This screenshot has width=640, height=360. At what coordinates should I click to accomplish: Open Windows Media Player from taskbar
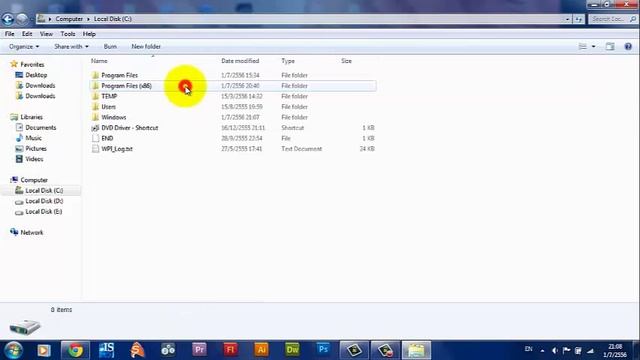44,350
